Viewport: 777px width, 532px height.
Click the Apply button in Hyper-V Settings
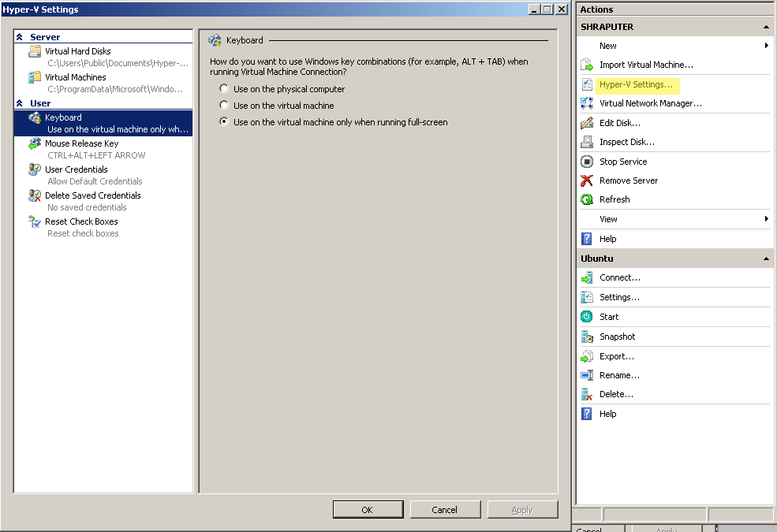pyautogui.click(x=522, y=510)
